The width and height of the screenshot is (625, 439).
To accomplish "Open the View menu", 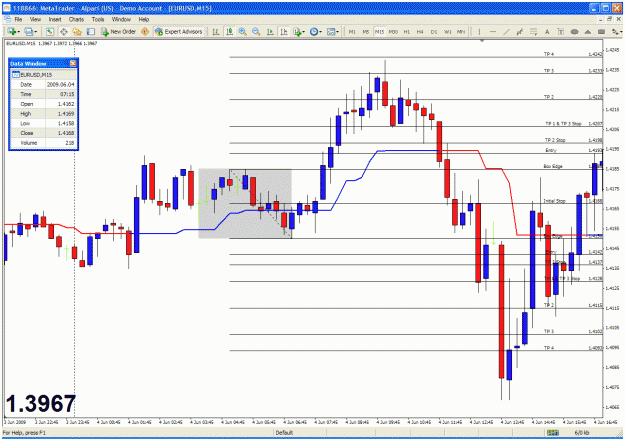I will tap(35, 19).
